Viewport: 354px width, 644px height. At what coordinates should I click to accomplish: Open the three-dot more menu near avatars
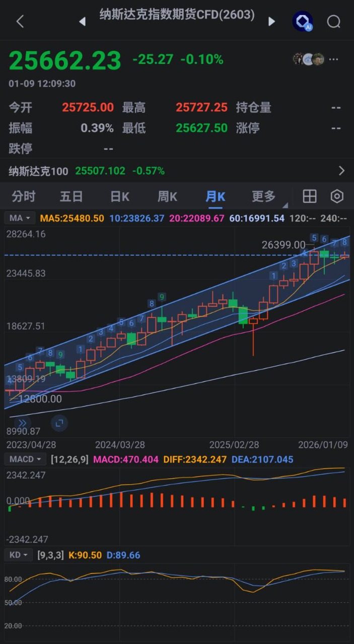click(x=334, y=59)
